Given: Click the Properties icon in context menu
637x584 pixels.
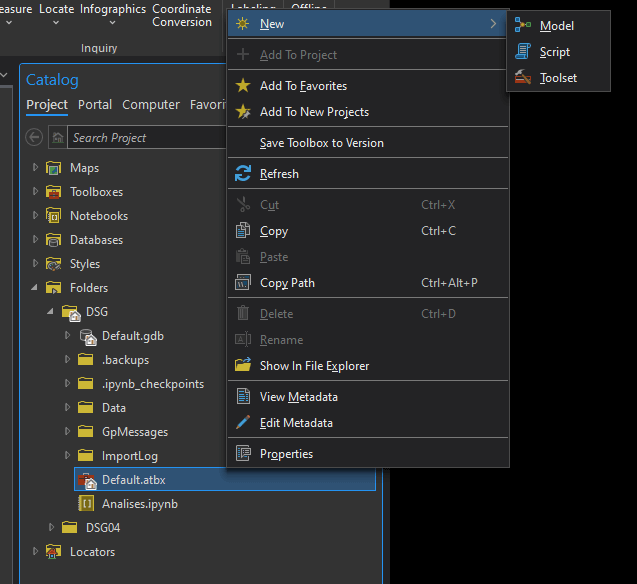Looking at the screenshot, I should tap(243, 454).
